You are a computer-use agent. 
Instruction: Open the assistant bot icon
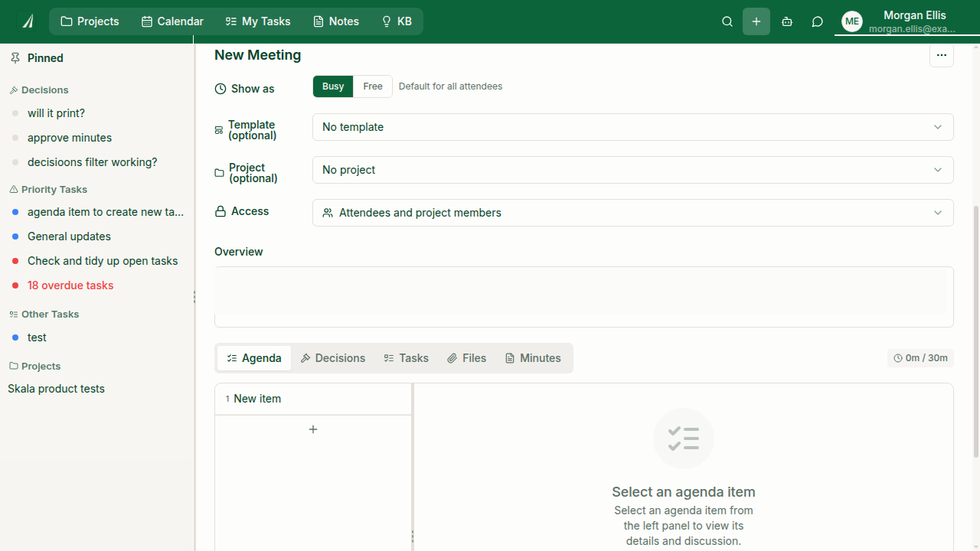[787, 21]
